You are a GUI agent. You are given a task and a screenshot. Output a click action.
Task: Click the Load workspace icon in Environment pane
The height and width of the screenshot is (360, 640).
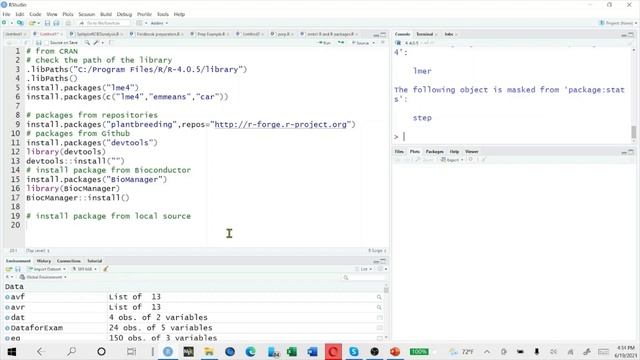tap(9, 269)
